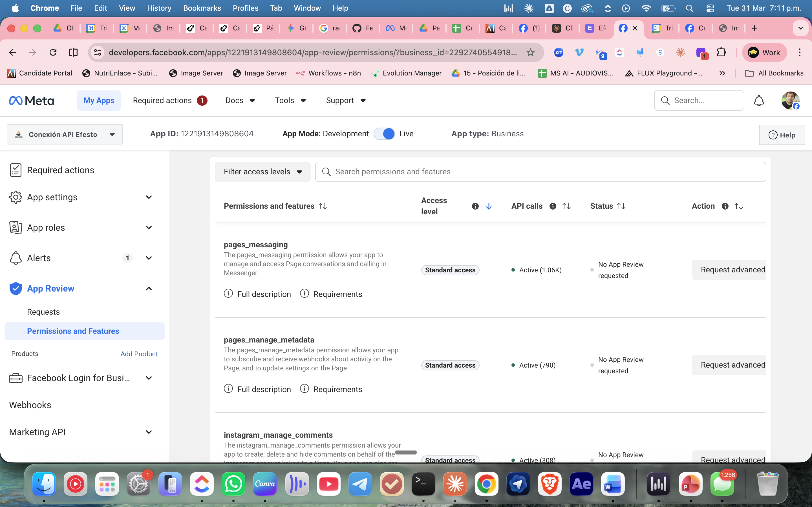Open Filter access levels dropdown
This screenshot has height=507, width=812.
263,172
